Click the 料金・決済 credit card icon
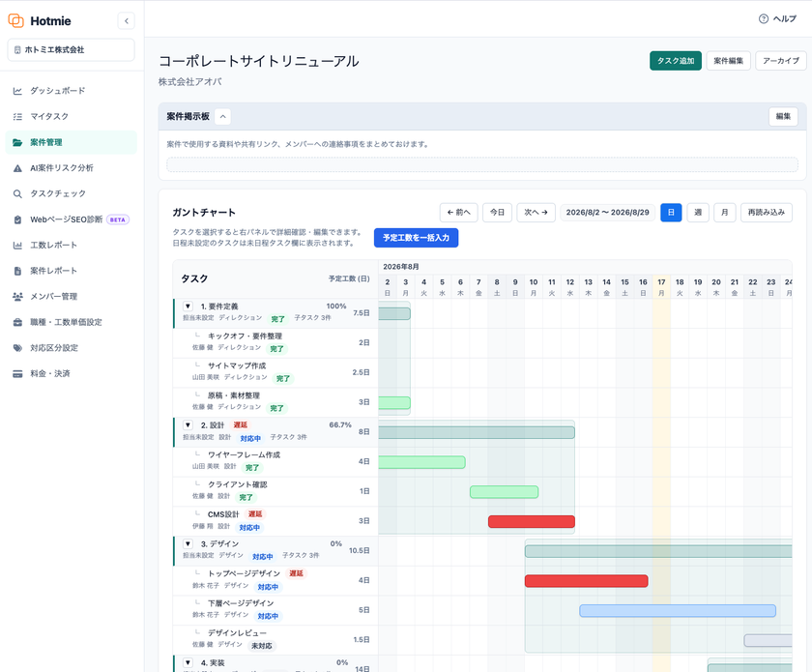812x672 pixels. pyautogui.click(x=17, y=373)
